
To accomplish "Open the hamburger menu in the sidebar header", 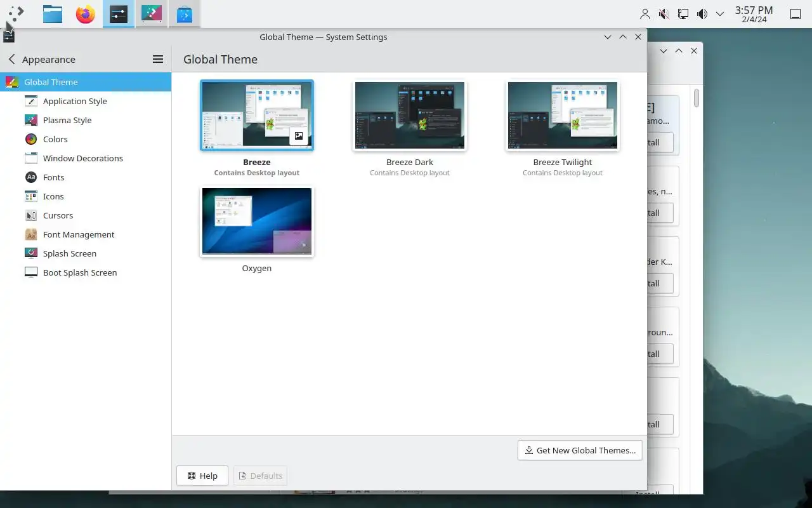I will tap(158, 59).
